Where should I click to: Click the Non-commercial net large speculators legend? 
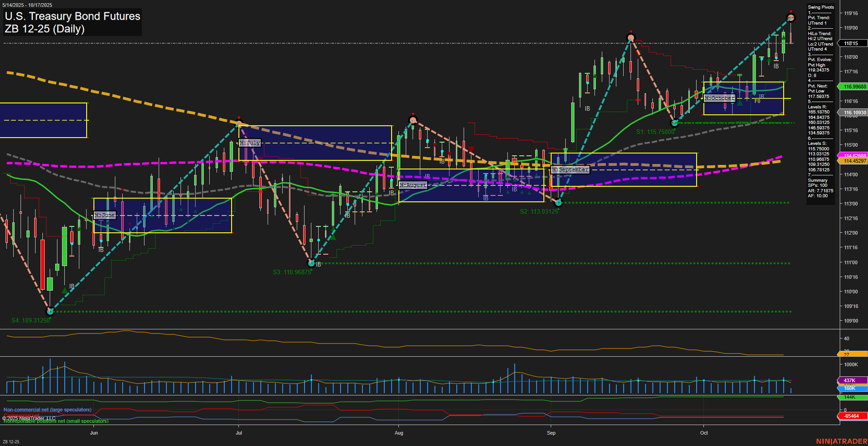(x=47, y=410)
